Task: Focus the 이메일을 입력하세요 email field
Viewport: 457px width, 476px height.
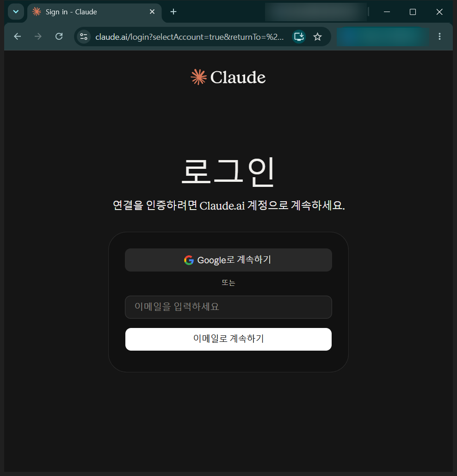Action: pyautogui.click(x=228, y=307)
